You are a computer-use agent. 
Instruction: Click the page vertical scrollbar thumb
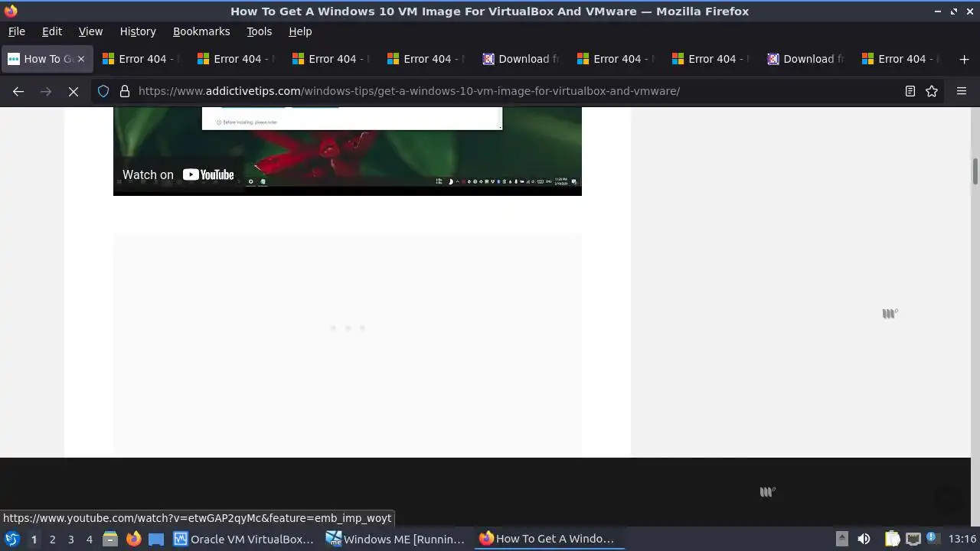pos(975,171)
